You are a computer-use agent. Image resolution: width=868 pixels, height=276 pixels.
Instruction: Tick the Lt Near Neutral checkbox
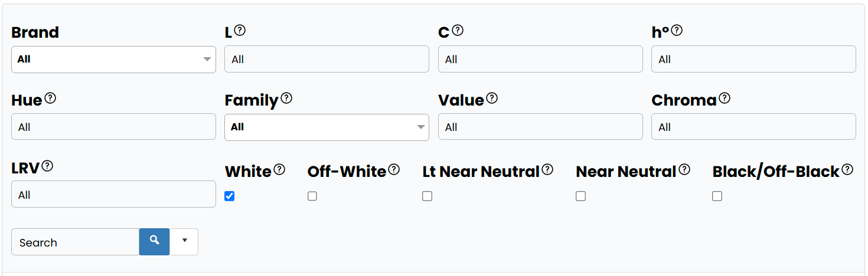point(428,196)
